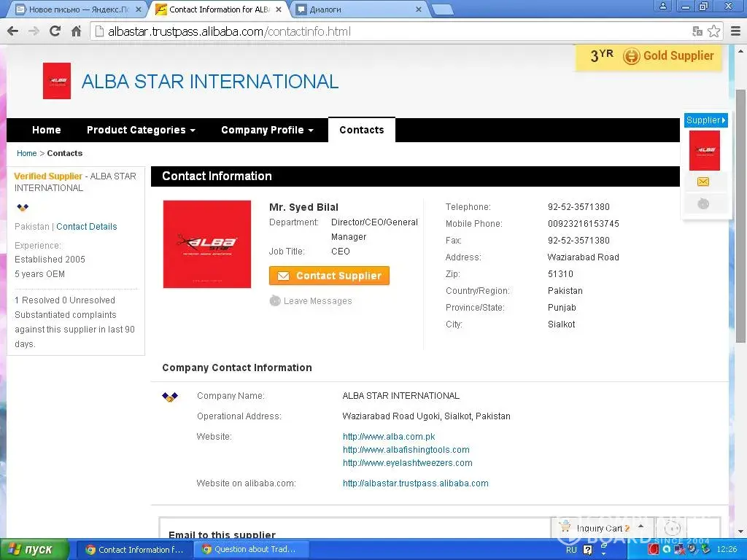This screenshot has height=560, width=747.
Task: Click the Gold Supplier badge icon
Action: coord(631,56)
